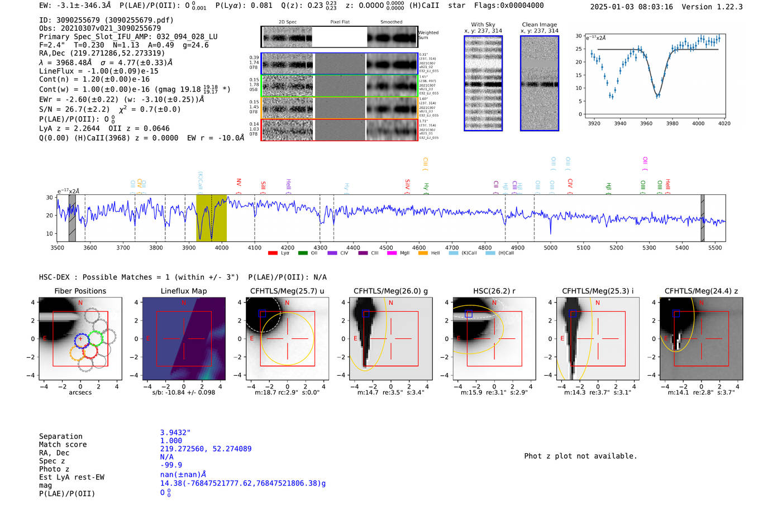Image resolution: width=782 pixels, height=532 pixels.
Task: Click the 'Cont(w)' line with gmag 19.18
Action: 135,89
